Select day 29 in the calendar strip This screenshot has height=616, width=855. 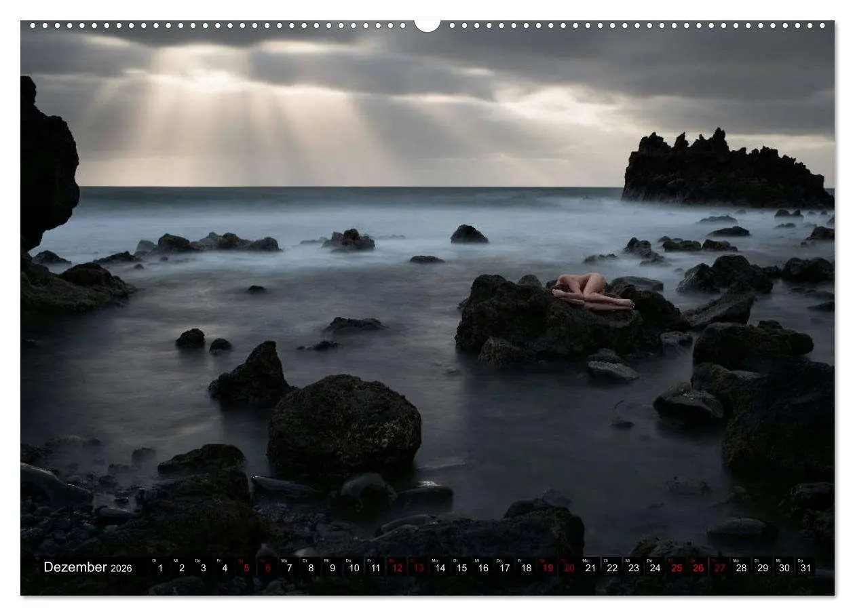coord(763,567)
